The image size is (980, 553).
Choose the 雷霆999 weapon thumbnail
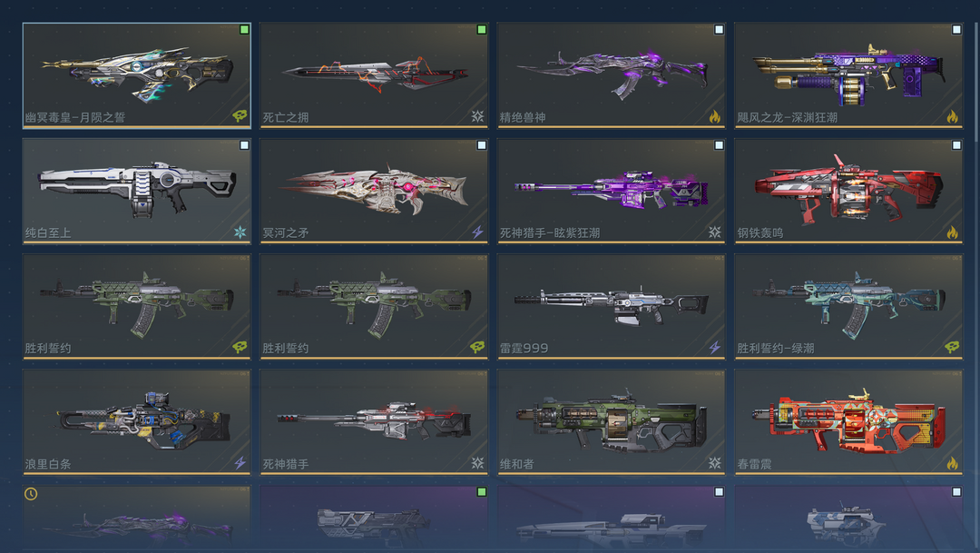pyautogui.click(x=612, y=305)
